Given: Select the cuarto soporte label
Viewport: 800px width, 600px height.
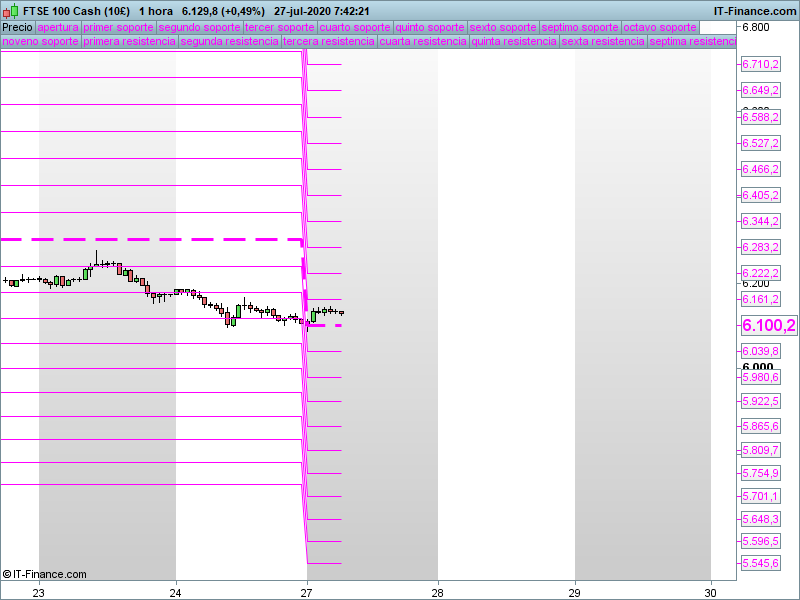Looking at the screenshot, I should pyautogui.click(x=355, y=28).
